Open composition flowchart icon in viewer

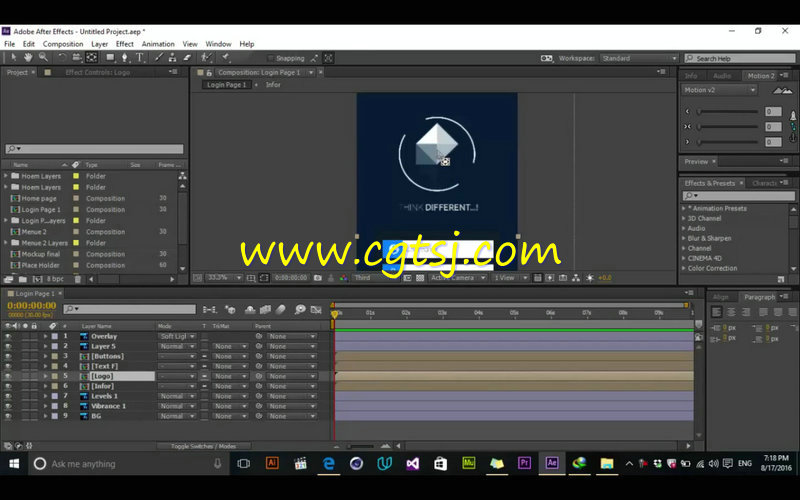pyautogui.click(x=576, y=278)
